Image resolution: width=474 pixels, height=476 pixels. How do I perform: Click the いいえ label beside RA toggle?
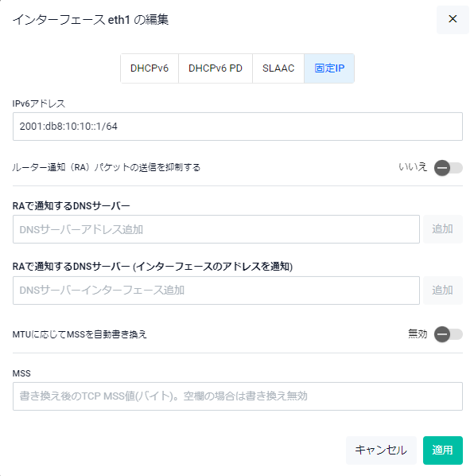coord(413,167)
